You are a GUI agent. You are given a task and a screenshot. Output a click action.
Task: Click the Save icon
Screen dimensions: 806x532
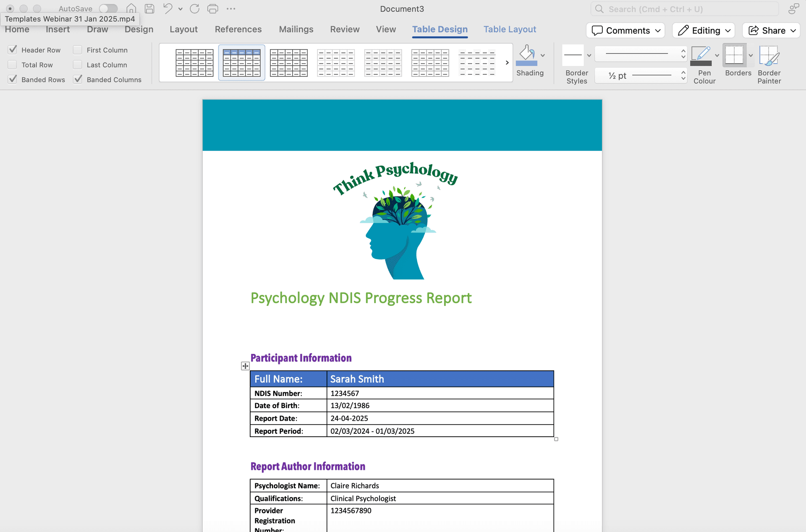pyautogui.click(x=149, y=8)
